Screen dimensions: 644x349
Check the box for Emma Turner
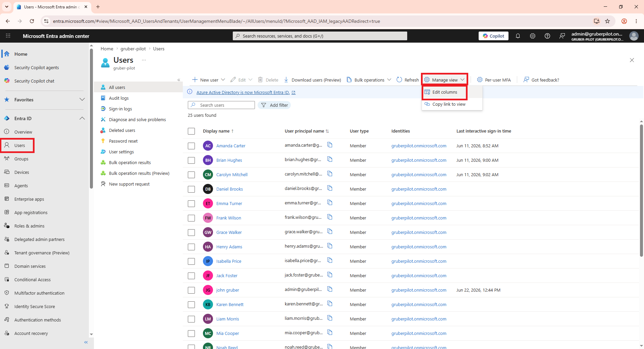pyautogui.click(x=191, y=204)
